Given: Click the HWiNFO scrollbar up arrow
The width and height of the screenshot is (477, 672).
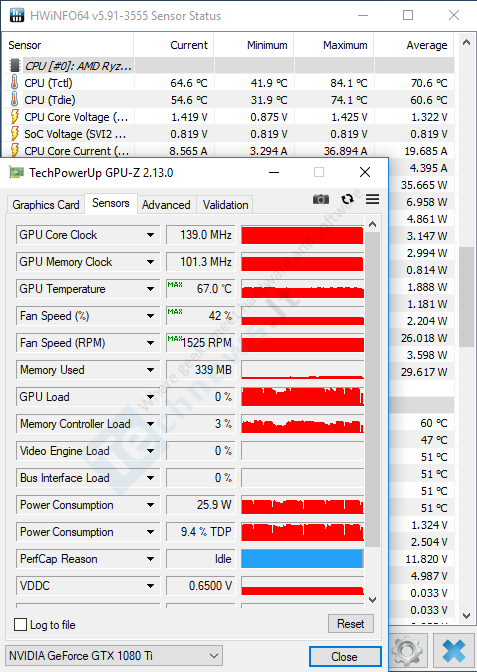Looking at the screenshot, I should [466, 42].
